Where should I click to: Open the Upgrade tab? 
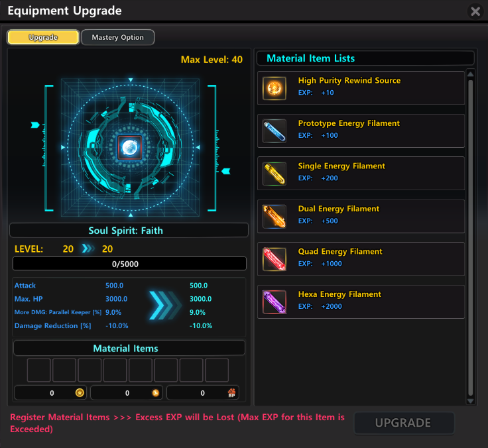[43, 37]
